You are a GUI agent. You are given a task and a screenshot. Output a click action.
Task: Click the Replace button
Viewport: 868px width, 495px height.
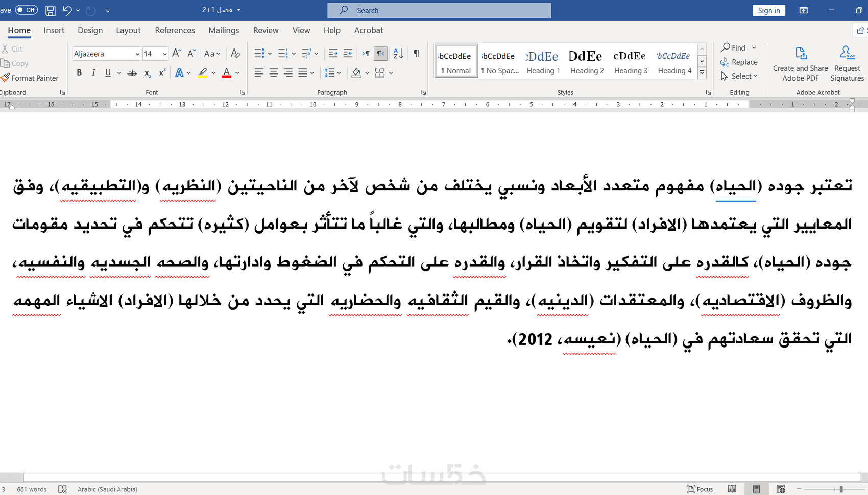tap(739, 62)
